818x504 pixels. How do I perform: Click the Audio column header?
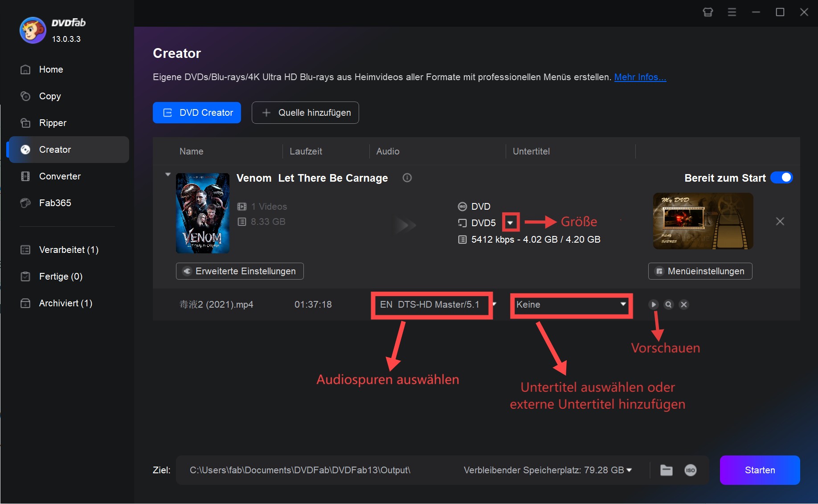point(388,151)
